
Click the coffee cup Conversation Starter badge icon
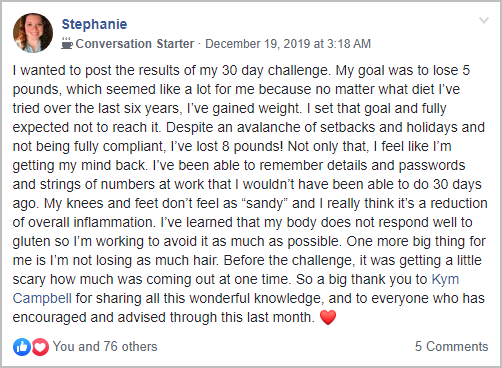[67, 43]
